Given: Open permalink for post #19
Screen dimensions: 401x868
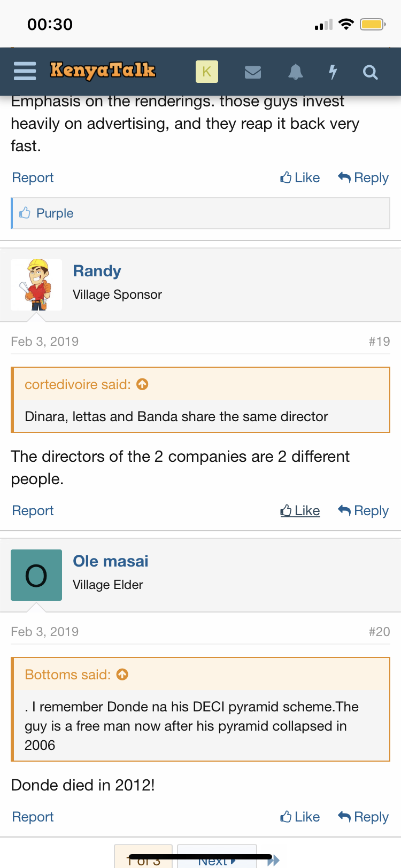Looking at the screenshot, I should point(379,342).
